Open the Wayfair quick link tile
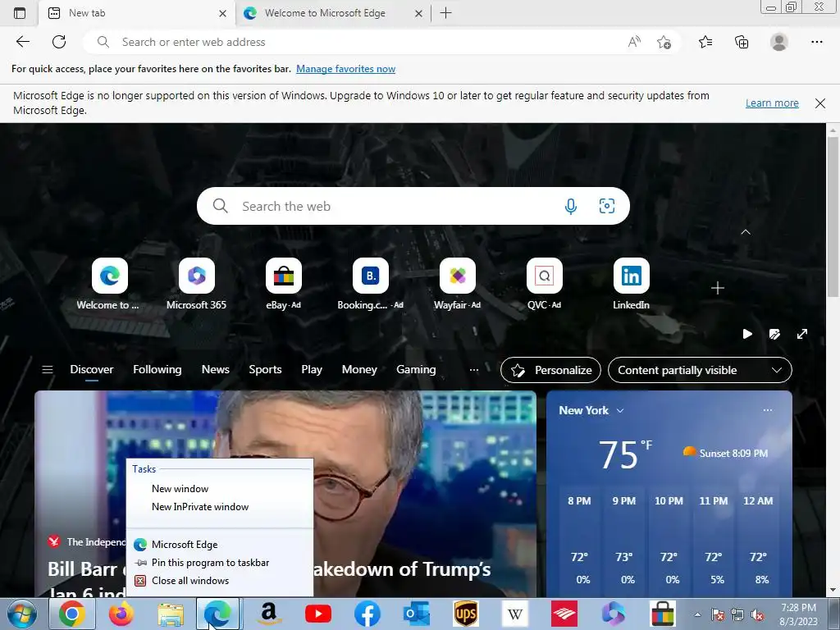Image resolution: width=840 pixels, height=630 pixels. 458,284
